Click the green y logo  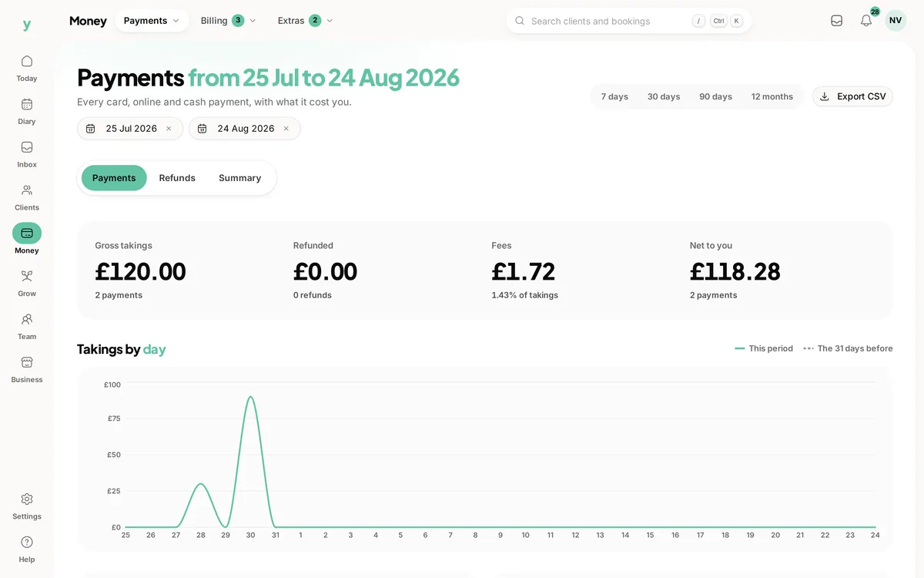(x=27, y=25)
